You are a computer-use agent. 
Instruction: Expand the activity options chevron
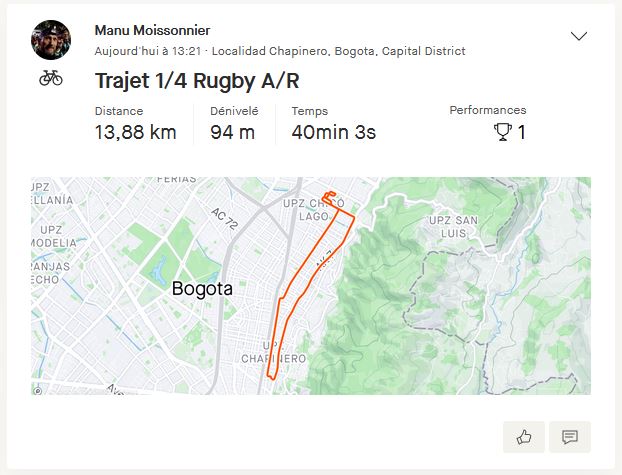click(578, 36)
